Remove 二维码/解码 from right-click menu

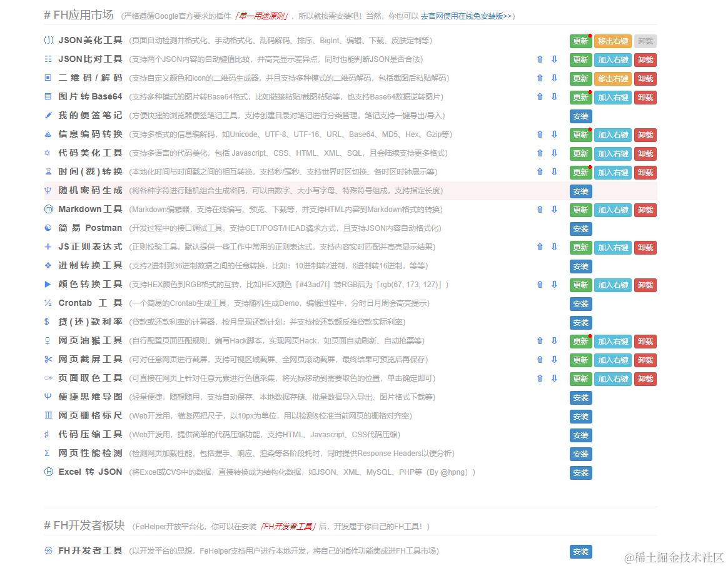pyautogui.click(x=613, y=78)
